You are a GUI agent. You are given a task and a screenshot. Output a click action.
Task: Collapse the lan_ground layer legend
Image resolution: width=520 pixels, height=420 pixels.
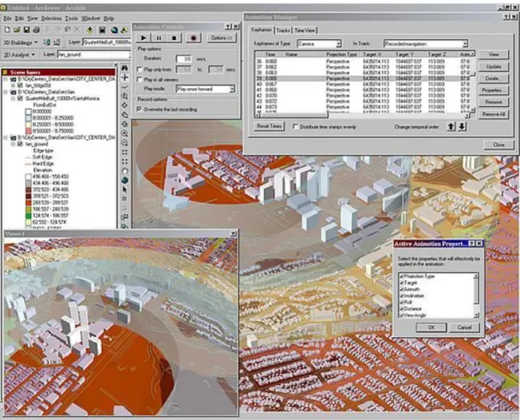point(13,144)
